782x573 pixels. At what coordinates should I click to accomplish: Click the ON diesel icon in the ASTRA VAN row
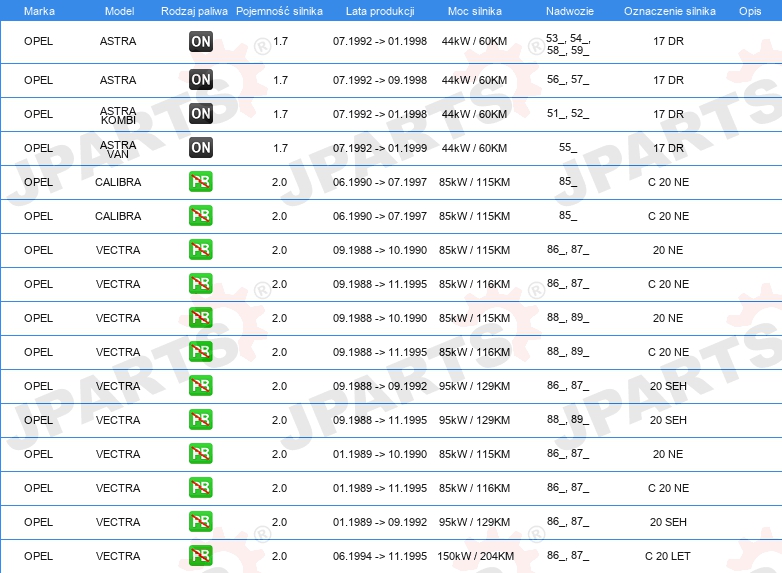point(201,148)
